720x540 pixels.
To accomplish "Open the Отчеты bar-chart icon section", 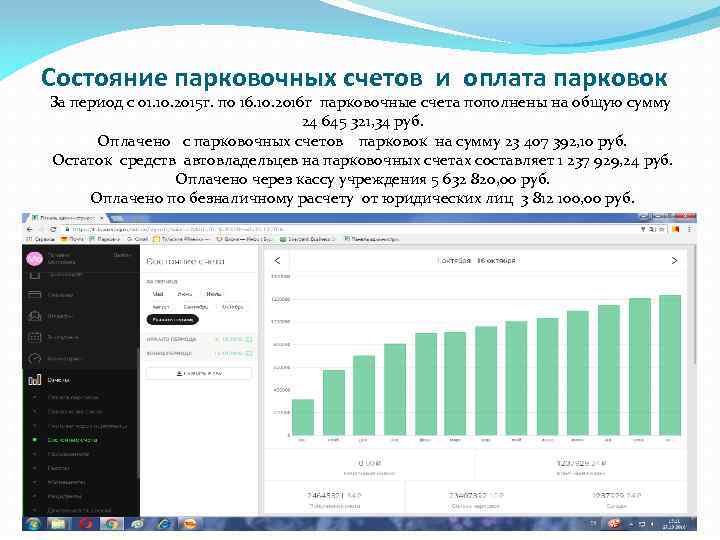I will pyautogui.click(x=35, y=380).
